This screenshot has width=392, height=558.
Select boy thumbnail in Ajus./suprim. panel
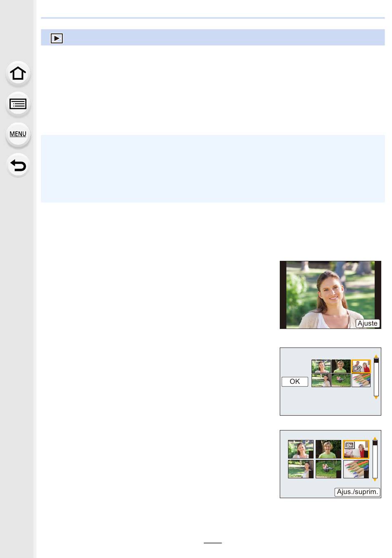click(328, 449)
